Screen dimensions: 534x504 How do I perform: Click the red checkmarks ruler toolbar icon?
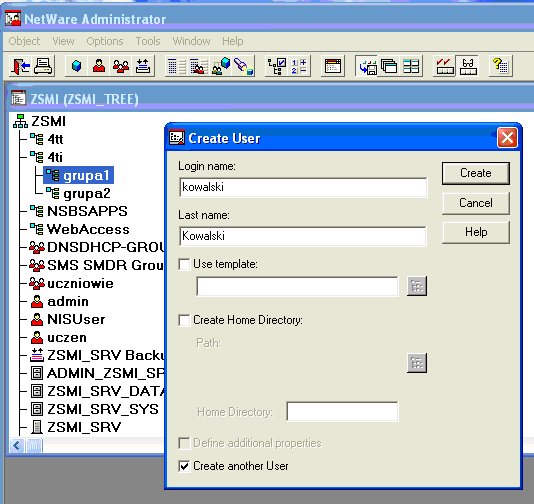point(444,66)
